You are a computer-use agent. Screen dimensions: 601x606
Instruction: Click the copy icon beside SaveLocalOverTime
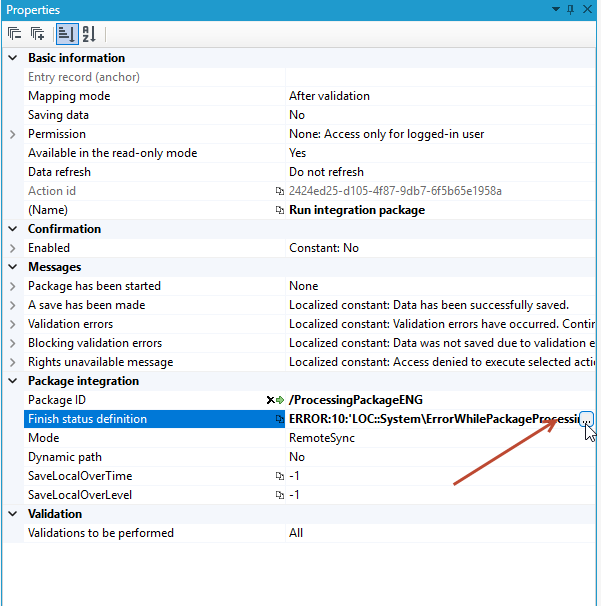[x=279, y=476]
